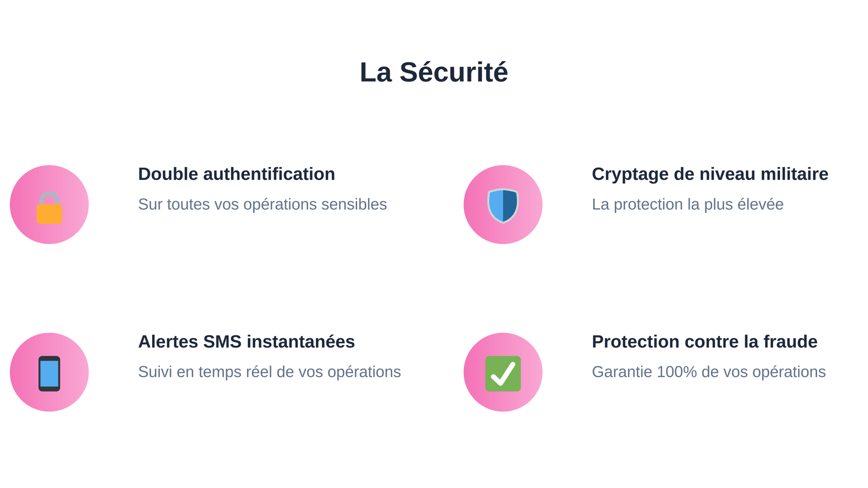
Task: Click the blue shield icon
Action: coord(503,205)
